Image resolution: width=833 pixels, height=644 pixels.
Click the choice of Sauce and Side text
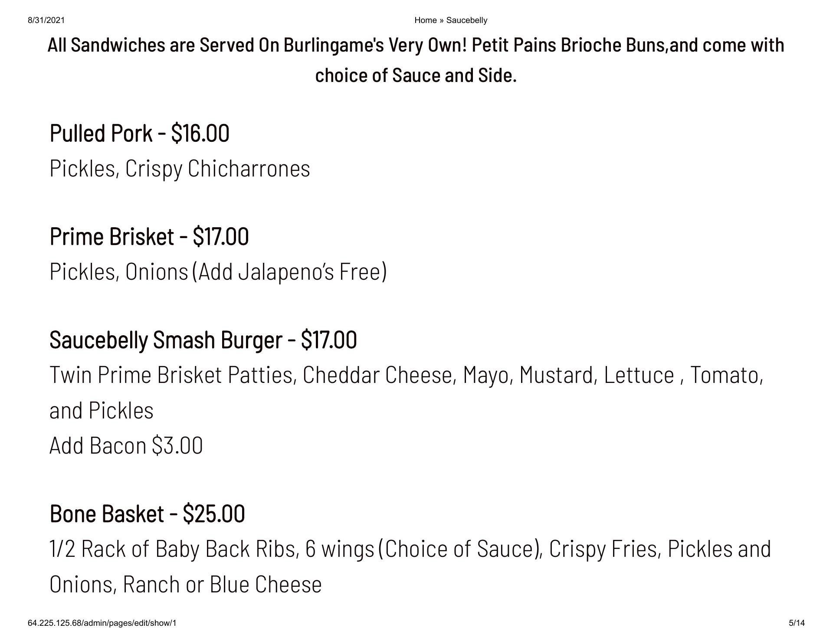click(x=416, y=75)
